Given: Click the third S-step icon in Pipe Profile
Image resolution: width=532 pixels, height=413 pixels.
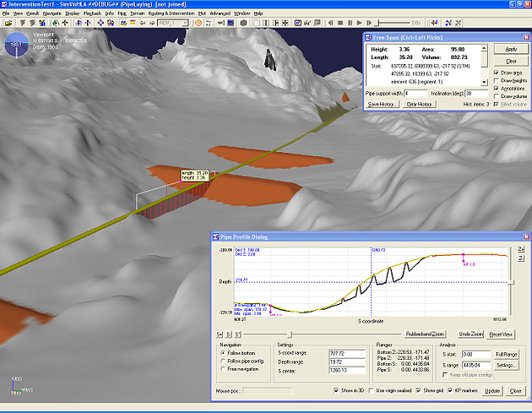Looking at the screenshot, I should [238, 334].
